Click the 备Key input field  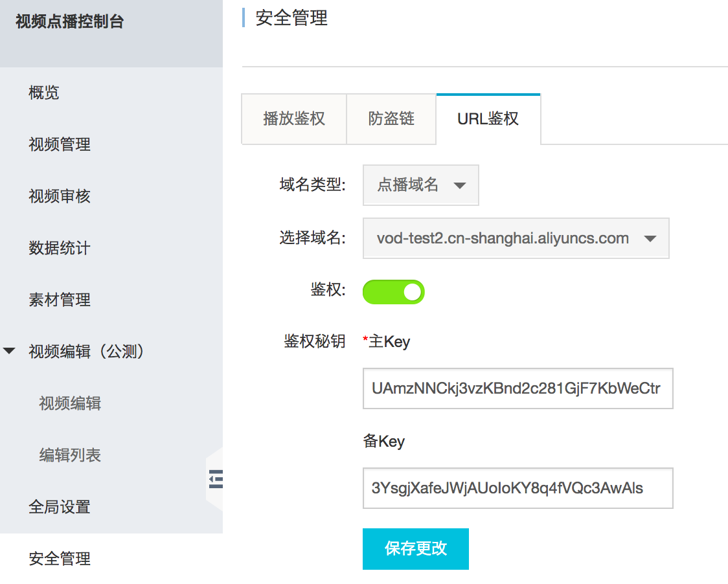(x=518, y=488)
